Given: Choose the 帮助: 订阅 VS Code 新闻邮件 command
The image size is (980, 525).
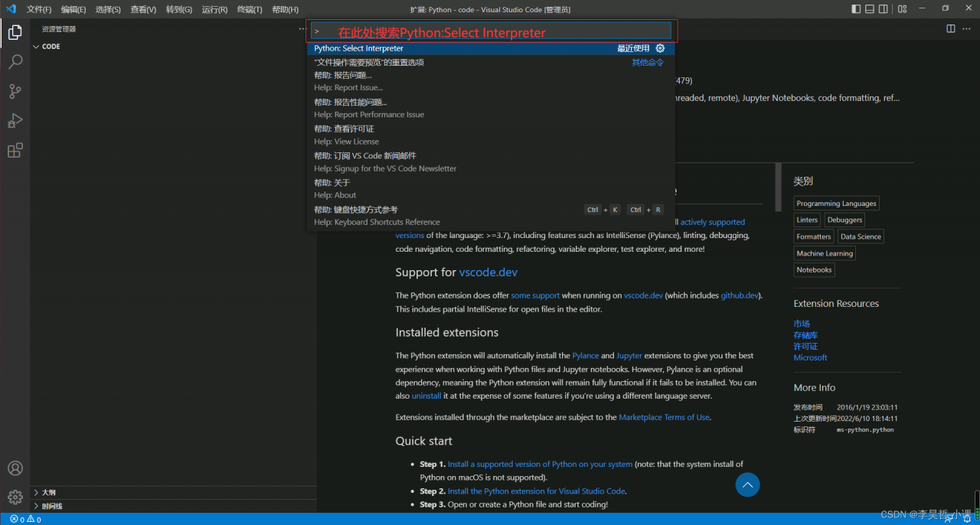Looking at the screenshot, I should click(491, 161).
